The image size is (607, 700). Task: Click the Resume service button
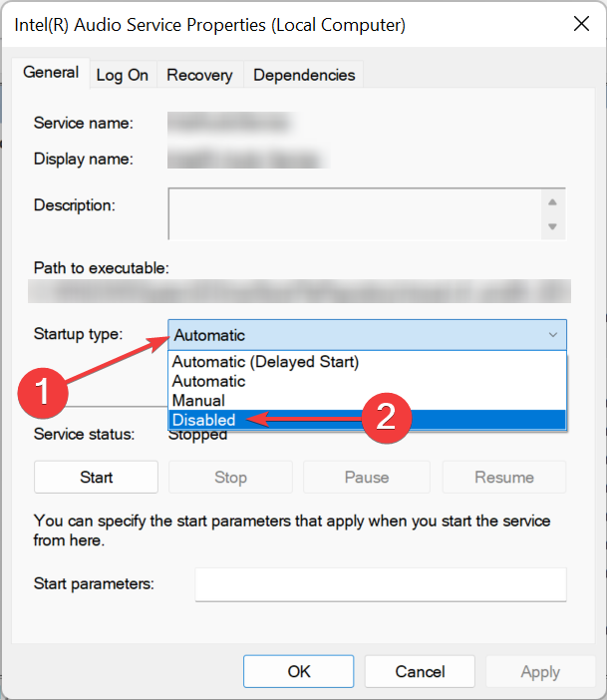(504, 478)
